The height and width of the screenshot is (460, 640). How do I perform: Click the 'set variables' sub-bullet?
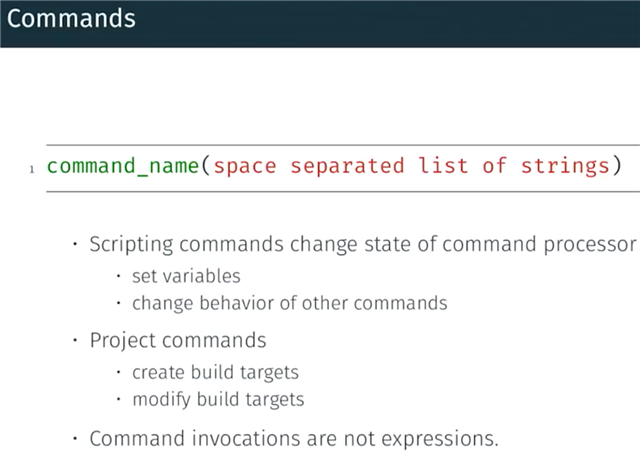(x=186, y=276)
